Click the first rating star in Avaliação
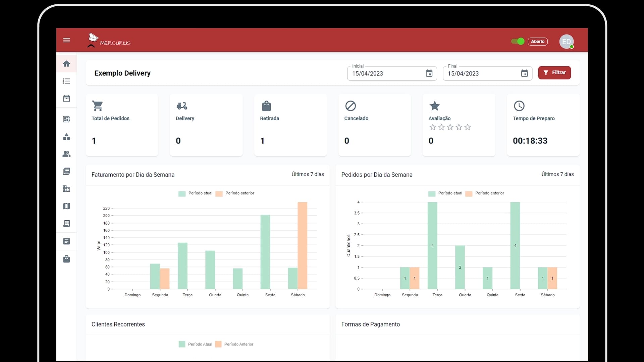644x362 pixels. (x=433, y=127)
